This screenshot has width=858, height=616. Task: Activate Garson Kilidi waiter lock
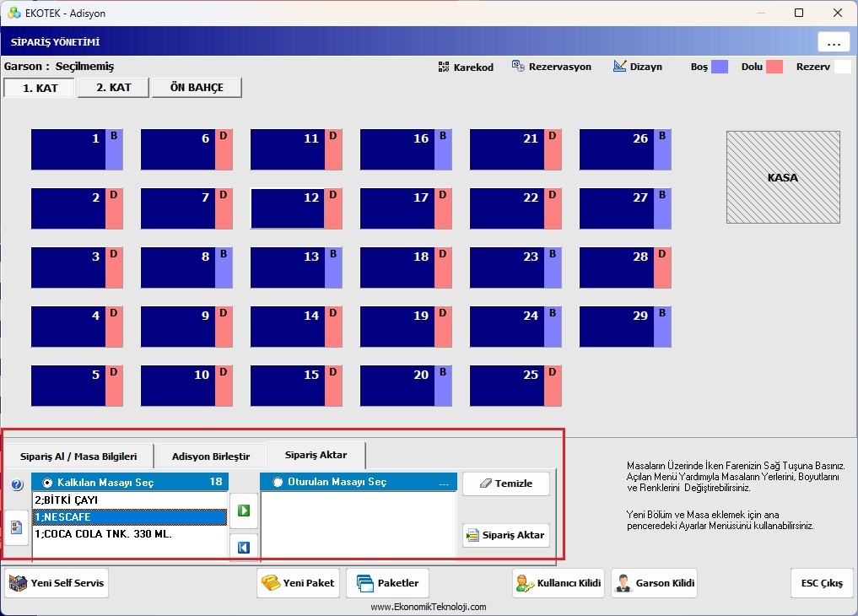point(655,583)
